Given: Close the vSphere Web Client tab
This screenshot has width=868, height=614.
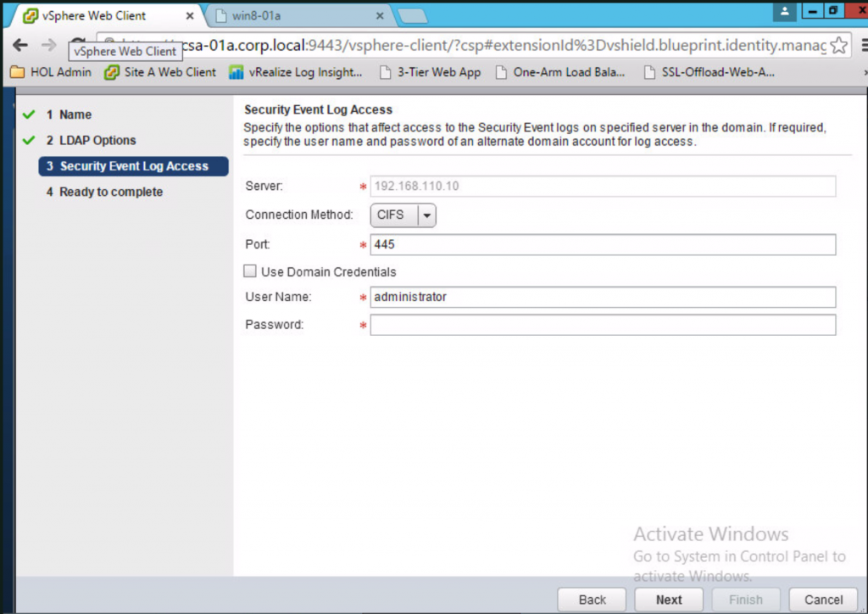Looking at the screenshot, I should (x=189, y=15).
